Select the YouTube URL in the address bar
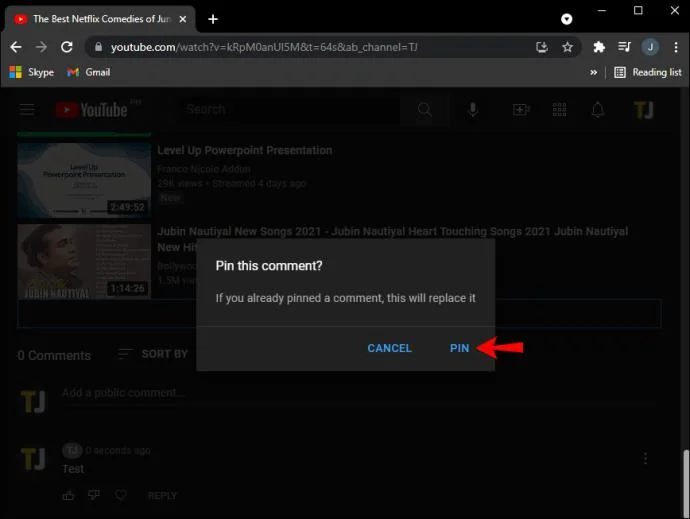690x519 pixels. click(x=264, y=47)
